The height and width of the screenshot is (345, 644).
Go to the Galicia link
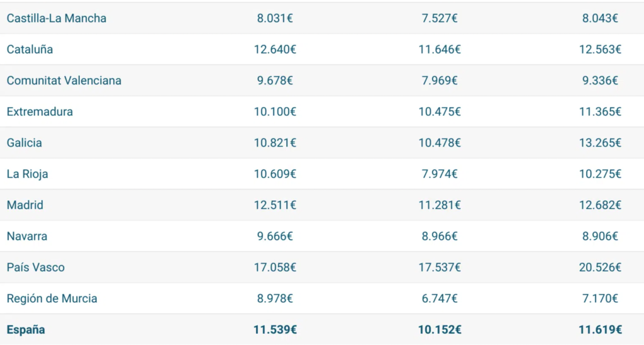coord(25,143)
